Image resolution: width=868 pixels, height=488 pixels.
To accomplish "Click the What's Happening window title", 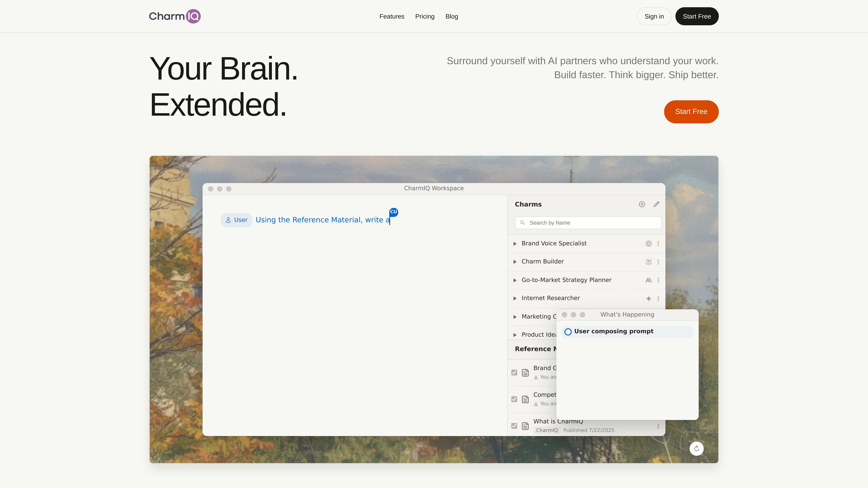I will point(627,314).
